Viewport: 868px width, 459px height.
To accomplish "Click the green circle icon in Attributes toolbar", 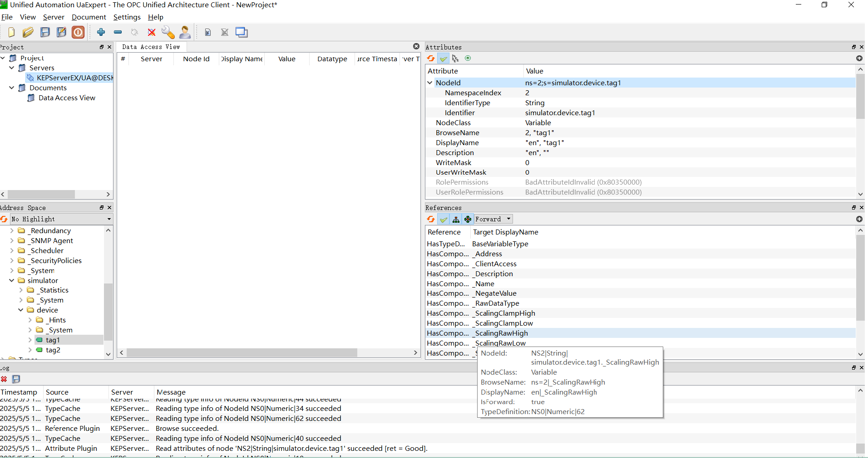I will [468, 58].
